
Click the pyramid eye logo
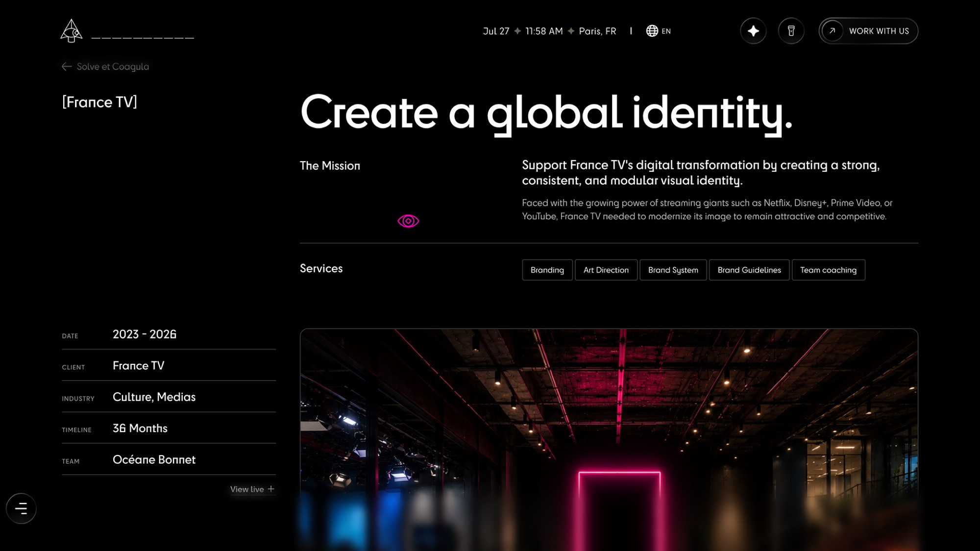pyautogui.click(x=72, y=31)
